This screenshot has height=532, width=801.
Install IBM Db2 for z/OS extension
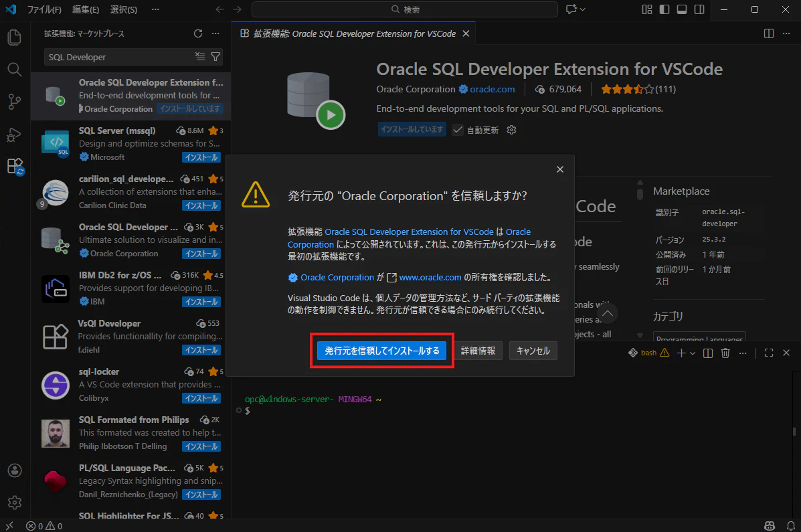coord(202,302)
